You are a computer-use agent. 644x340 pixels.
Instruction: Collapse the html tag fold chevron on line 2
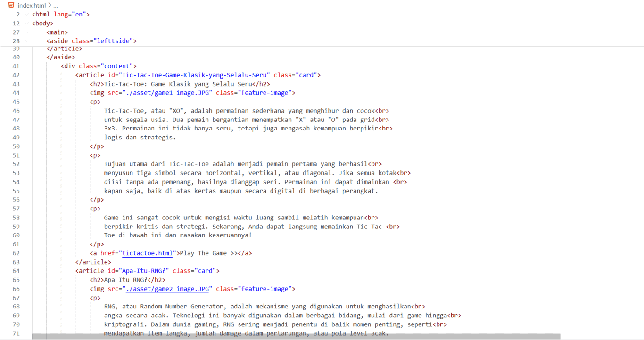tap(26, 15)
